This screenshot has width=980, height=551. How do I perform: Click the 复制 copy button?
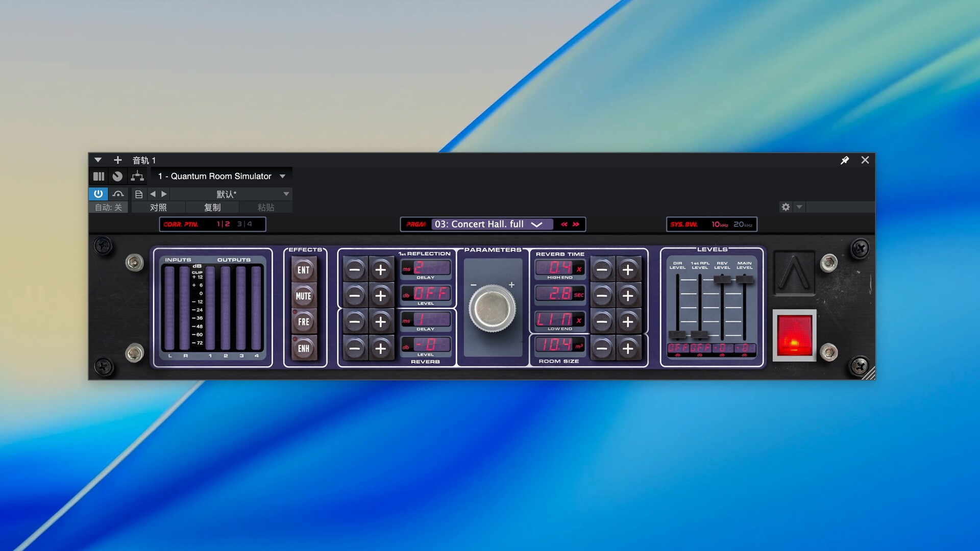212,208
